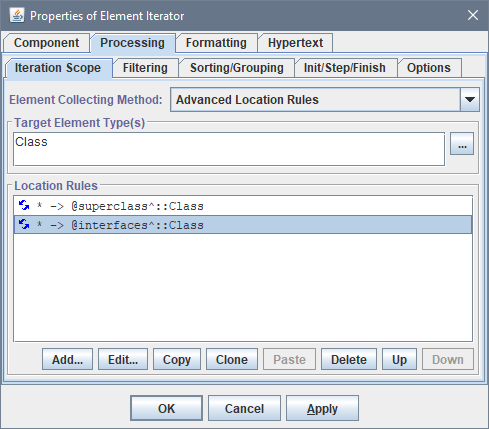Click the Edit... button

(123, 359)
